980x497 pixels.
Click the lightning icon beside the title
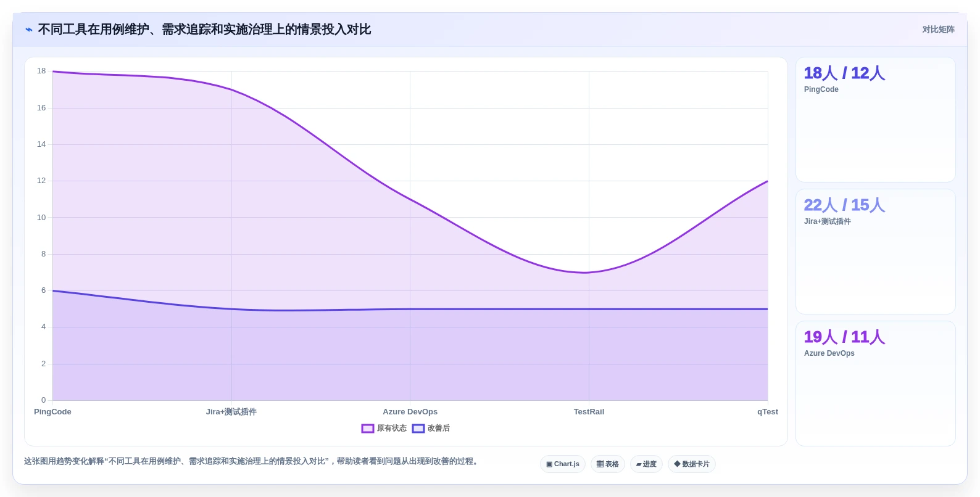pyautogui.click(x=28, y=30)
